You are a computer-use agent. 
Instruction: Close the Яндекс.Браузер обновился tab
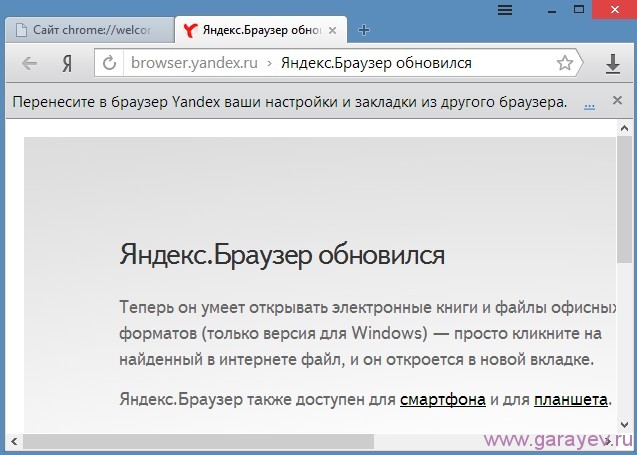[x=332, y=30]
